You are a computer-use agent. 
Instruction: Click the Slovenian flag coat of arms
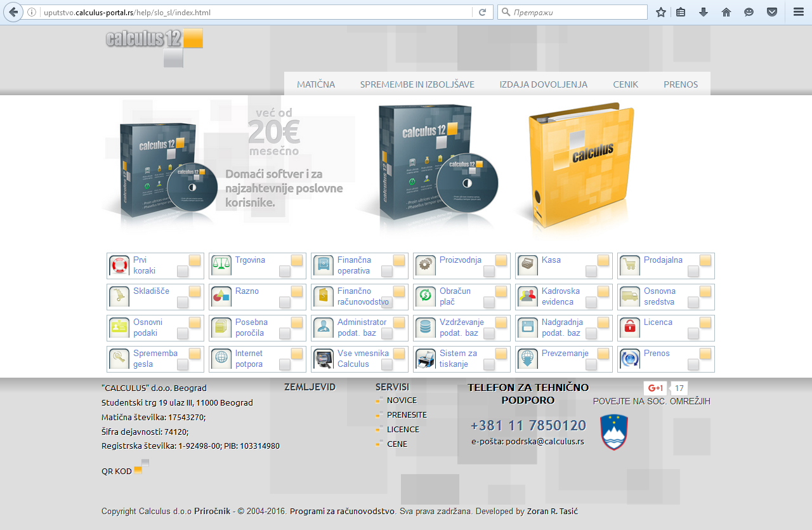click(x=613, y=432)
